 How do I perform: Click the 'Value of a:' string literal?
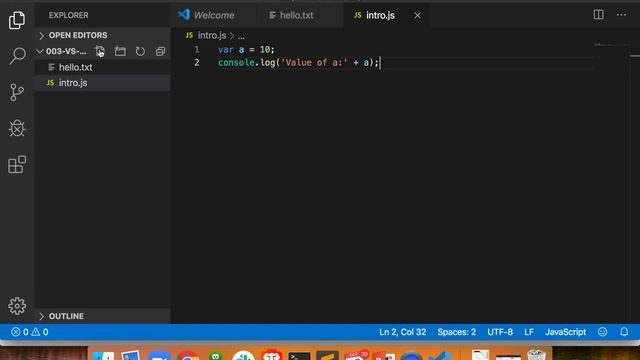tap(314, 62)
